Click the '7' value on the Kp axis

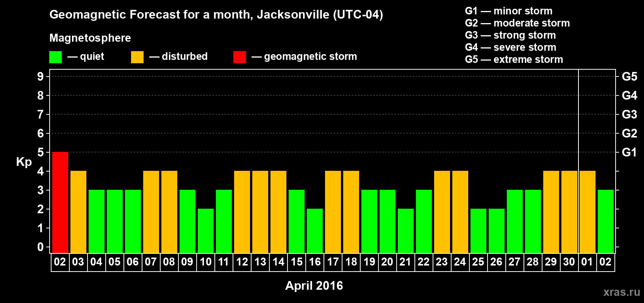point(41,114)
